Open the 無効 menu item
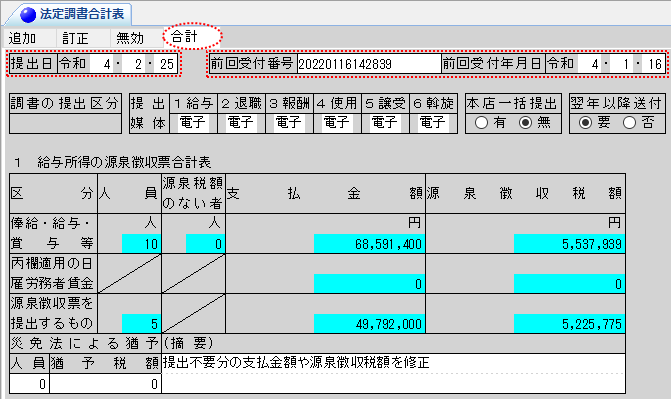This screenshot has width=671, height=399. pos(130,38)
